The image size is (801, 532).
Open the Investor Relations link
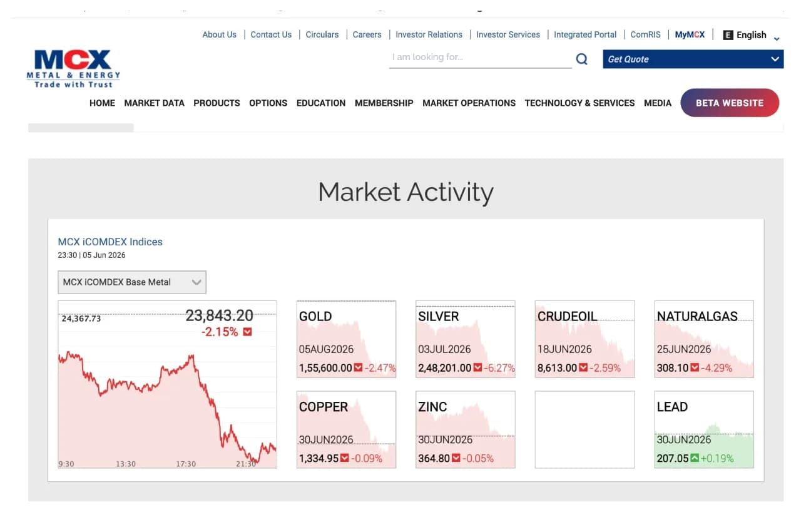click(429, 35)
